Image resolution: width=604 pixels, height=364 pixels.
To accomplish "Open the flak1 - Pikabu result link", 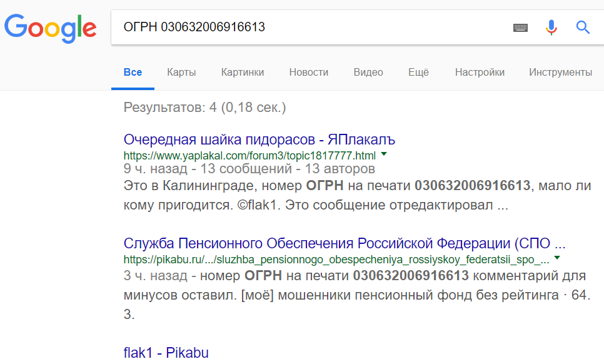I will (166, 353).
